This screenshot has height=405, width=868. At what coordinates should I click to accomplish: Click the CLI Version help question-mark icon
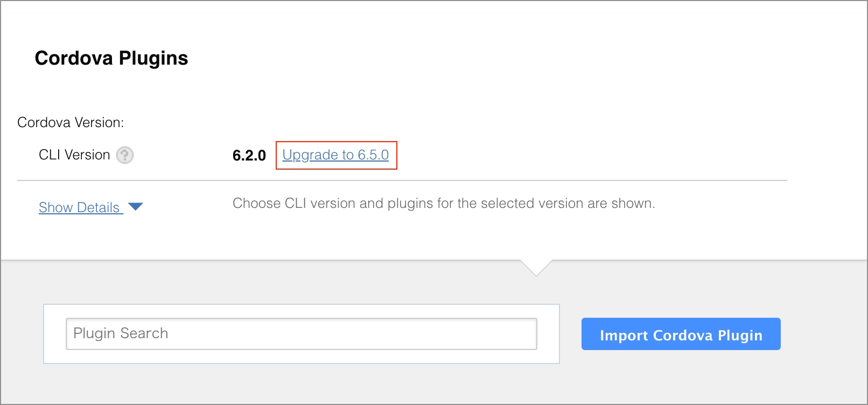point(125,155)
